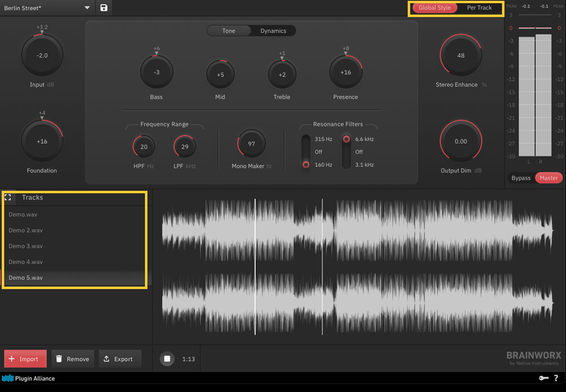Screen dimensions: 566x392
Task: Click the lower channel waveform display
Action: tap(357, 303)
